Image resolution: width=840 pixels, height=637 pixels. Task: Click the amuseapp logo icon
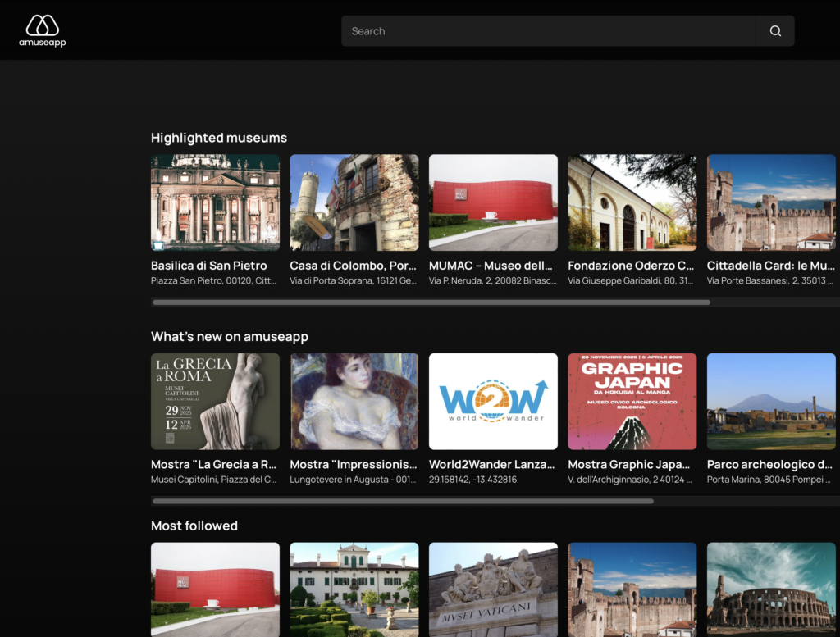pos(42,25)
